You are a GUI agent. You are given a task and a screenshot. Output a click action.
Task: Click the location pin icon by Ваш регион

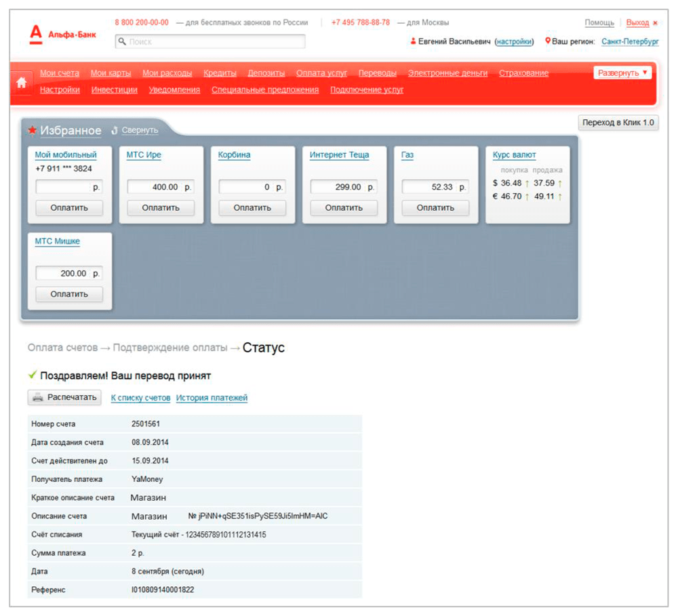(x=548, y=41)
